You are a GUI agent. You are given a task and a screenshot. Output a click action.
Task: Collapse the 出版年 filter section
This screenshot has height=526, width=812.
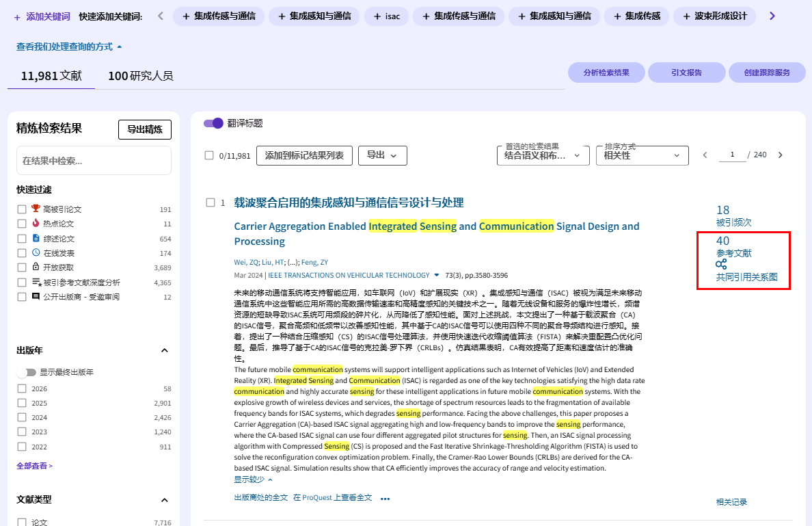[x=164, y=350]
